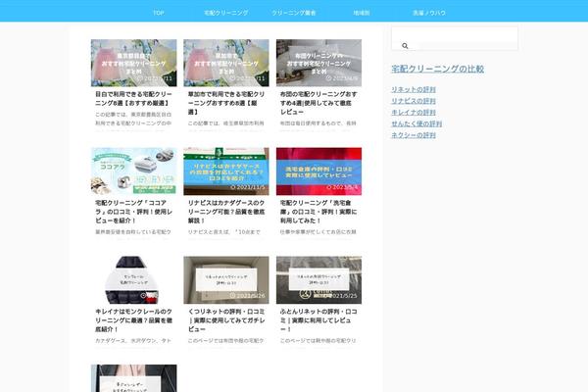Open the ふとんリネット article thumbnail

point(318,280)
